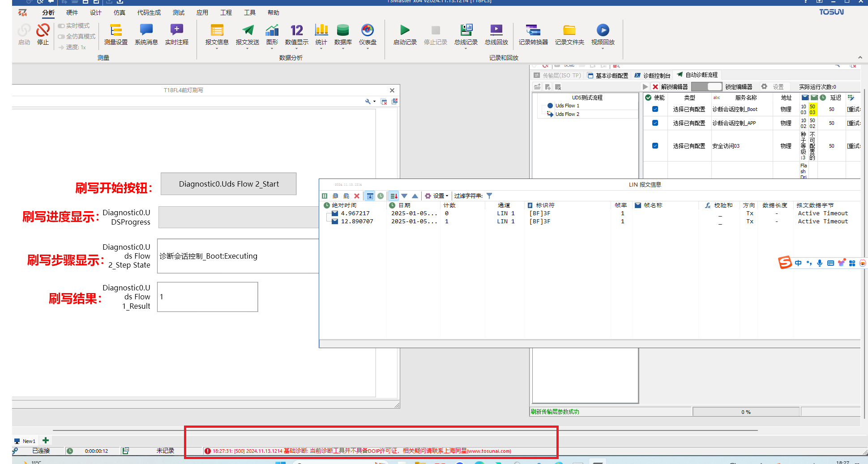Click add-flow icon in UDS flow toolbar

tap(547, 87)
